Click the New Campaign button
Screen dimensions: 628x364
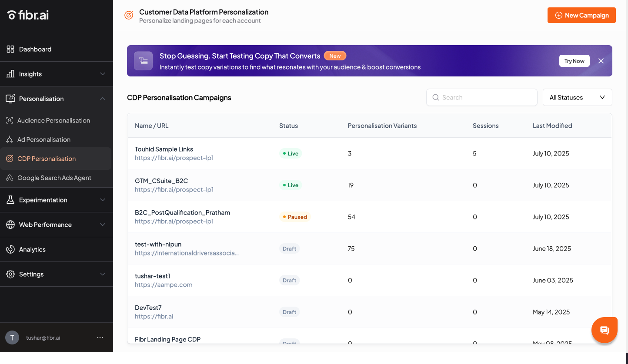[581, 15]
